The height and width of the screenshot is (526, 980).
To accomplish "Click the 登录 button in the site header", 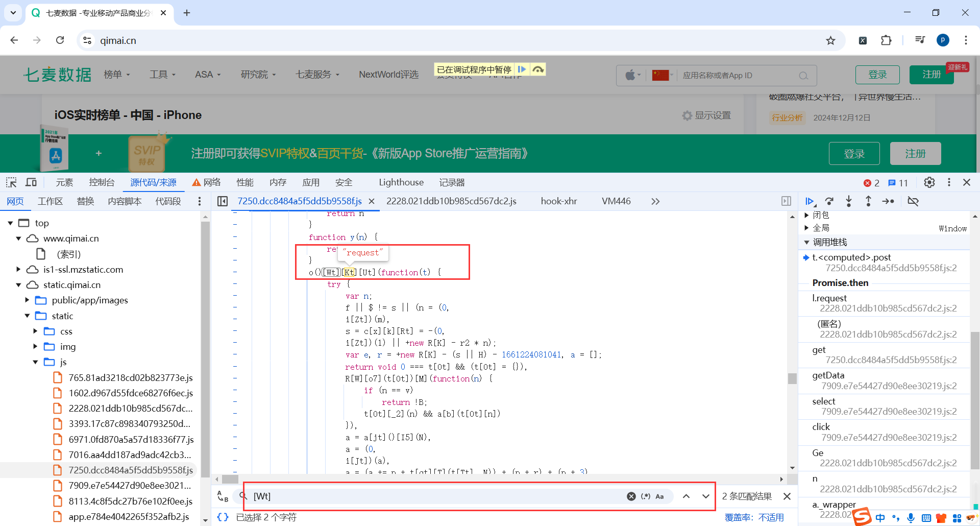I will [877, 75].
